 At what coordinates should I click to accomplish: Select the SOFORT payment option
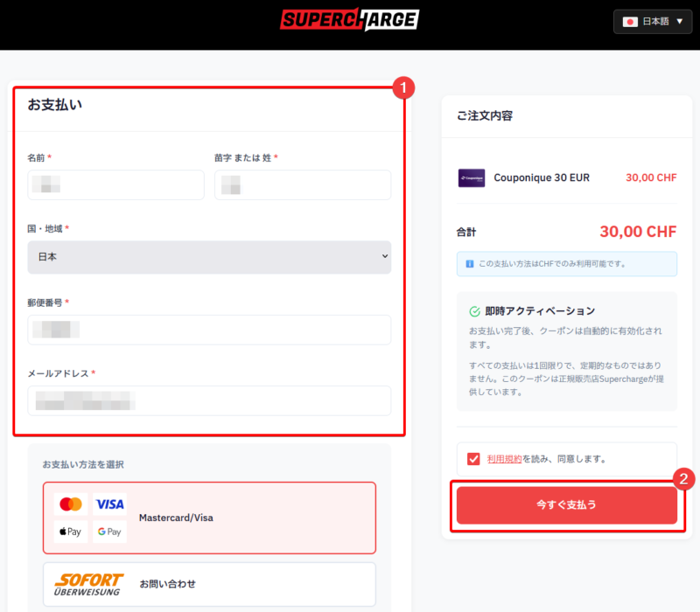tap(209, 583)
